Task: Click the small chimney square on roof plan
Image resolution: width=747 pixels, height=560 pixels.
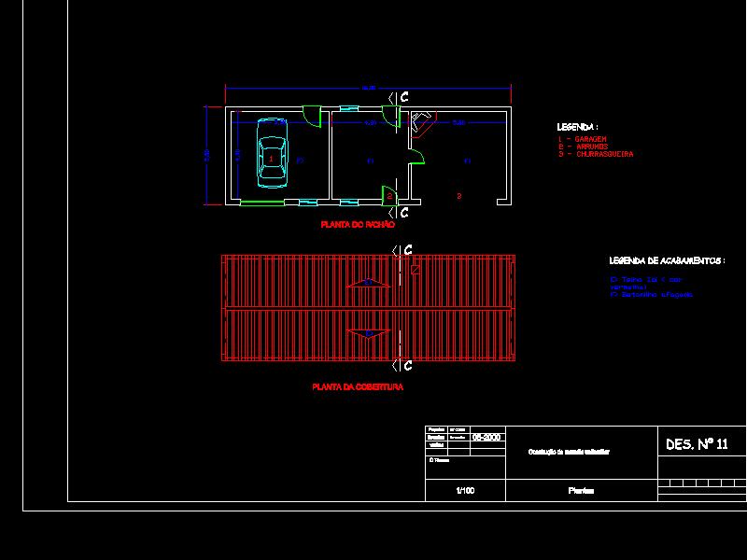Action: (416, 269)
